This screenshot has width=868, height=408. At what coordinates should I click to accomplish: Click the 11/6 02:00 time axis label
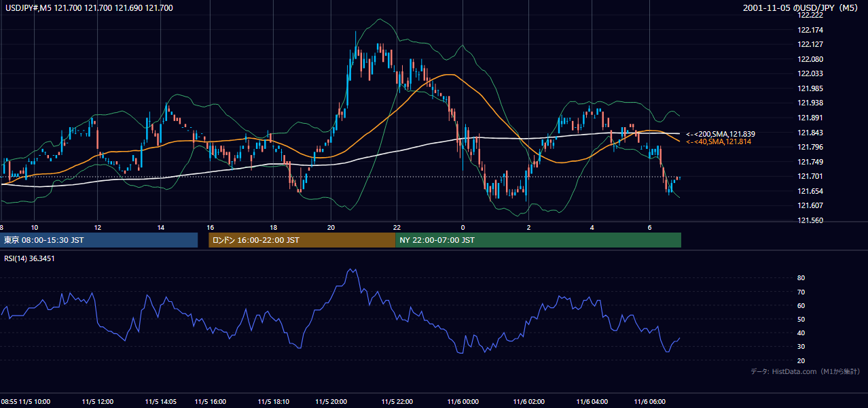point(528,401)
